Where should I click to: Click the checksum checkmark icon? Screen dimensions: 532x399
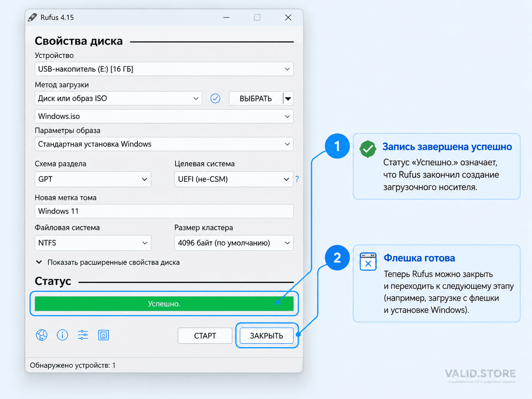(215, 98)
